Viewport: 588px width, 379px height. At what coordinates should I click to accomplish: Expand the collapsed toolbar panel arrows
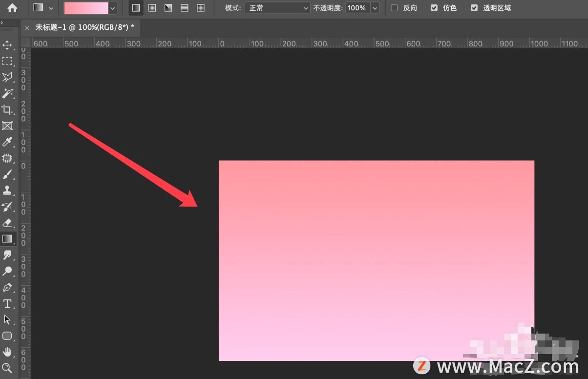[2, 23]
